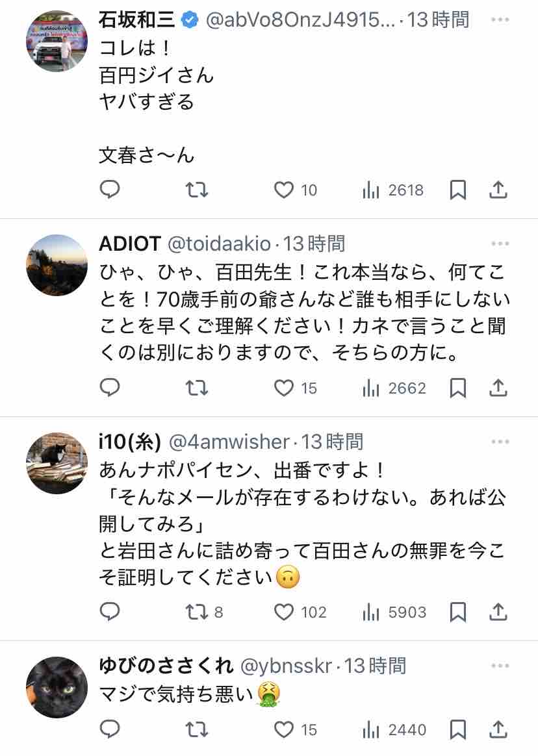The width and height of the screenshot is (538, 756).
Task: Open ADIOT's profile picture
Action: (x=57, y=265)
